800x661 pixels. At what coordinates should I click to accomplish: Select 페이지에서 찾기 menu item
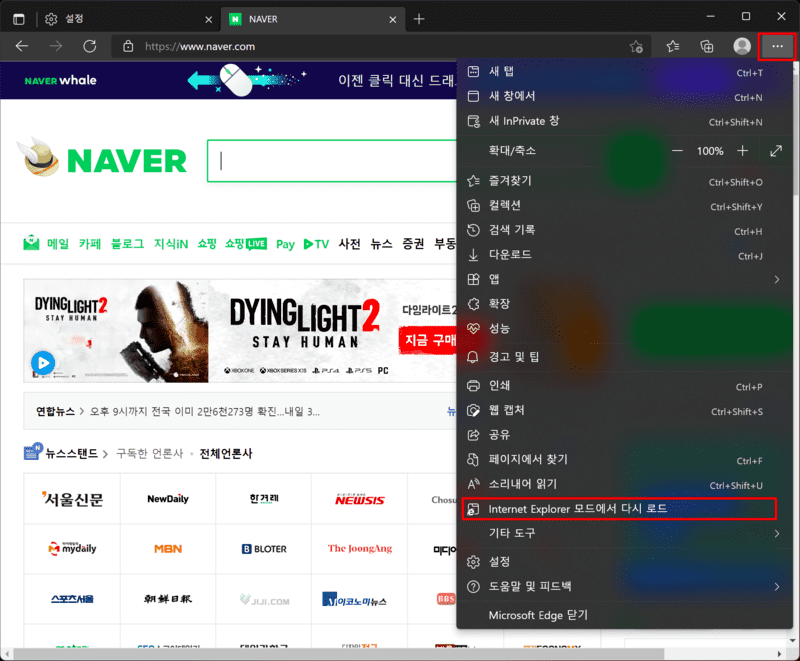point(624,460)
